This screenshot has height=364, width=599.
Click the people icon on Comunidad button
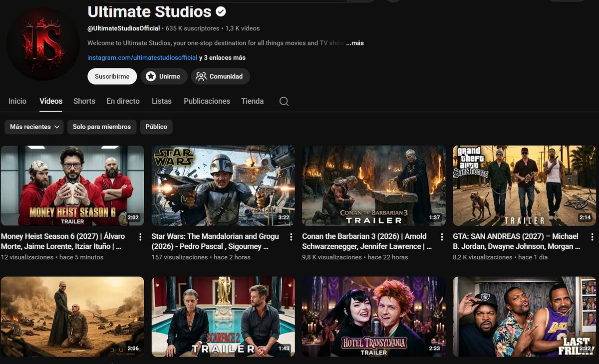pos(201,76)
